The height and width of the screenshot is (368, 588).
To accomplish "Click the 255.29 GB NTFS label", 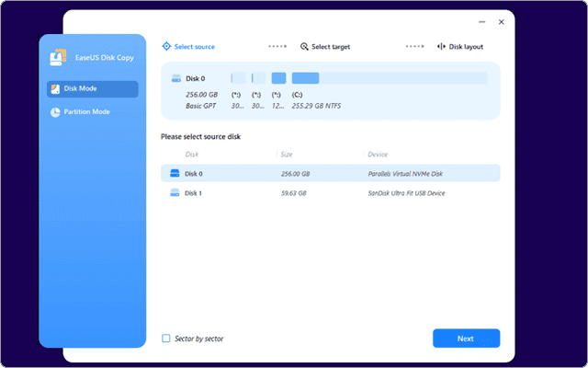I will [316, 106].
